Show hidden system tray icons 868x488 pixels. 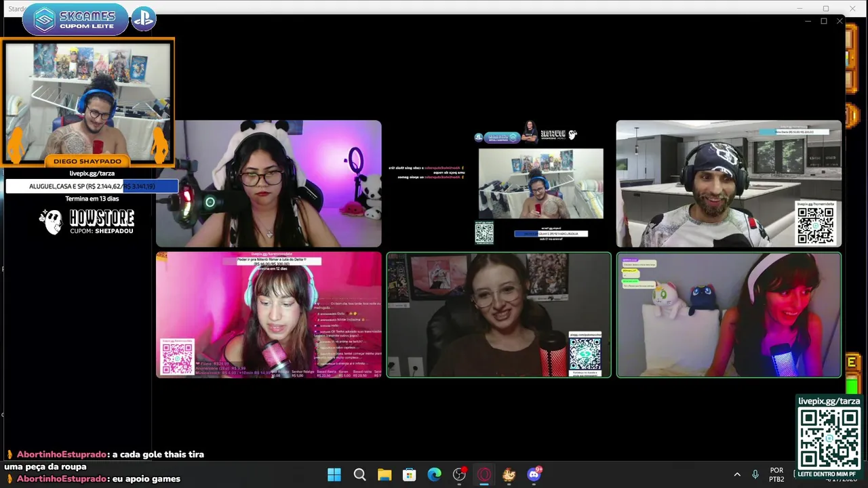click(737, 474)
